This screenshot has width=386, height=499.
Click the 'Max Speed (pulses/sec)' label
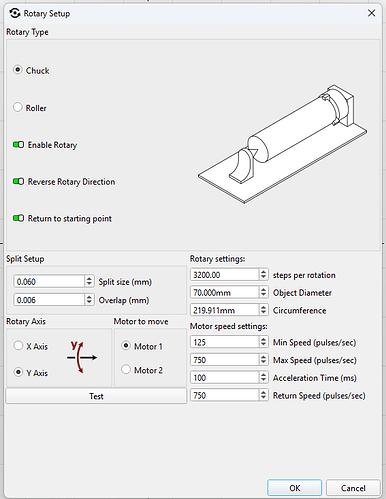315,360
